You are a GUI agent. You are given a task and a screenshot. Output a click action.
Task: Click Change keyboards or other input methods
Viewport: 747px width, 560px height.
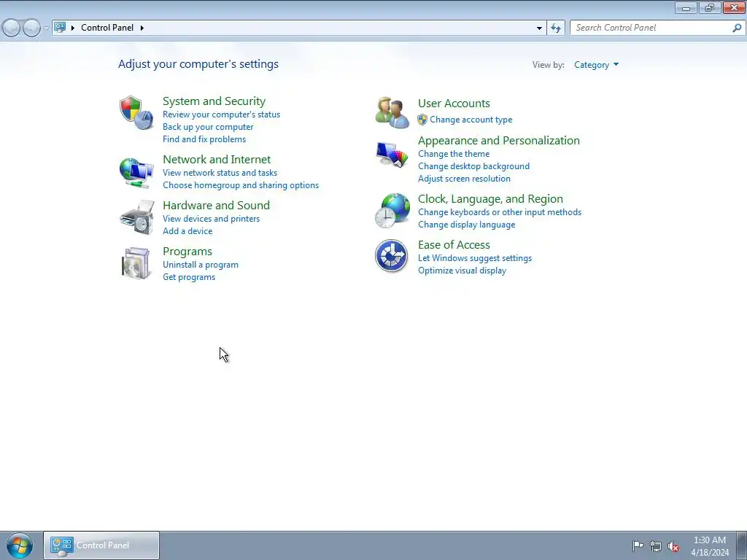500,212
